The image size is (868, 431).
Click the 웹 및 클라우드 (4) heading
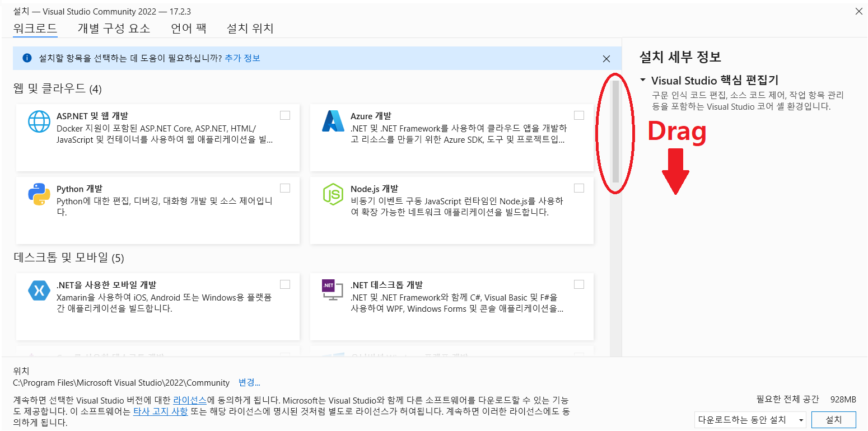(x=57, y=88)
